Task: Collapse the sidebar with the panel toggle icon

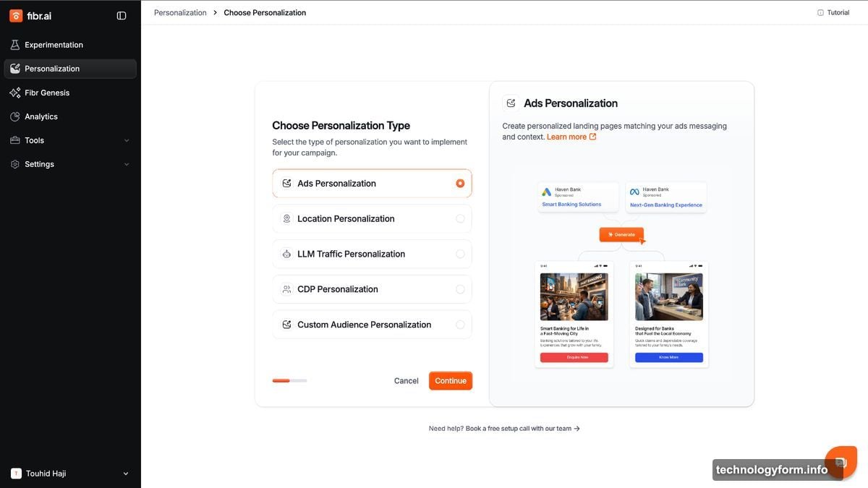Action: coord(122,15)
